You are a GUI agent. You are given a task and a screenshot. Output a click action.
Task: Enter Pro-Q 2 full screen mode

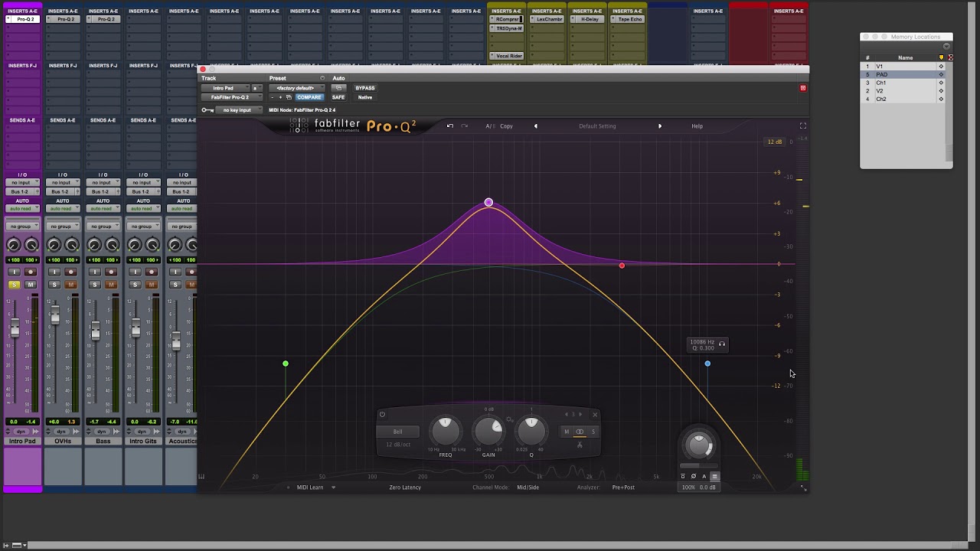pyautogui.click(x=802, y=126)
